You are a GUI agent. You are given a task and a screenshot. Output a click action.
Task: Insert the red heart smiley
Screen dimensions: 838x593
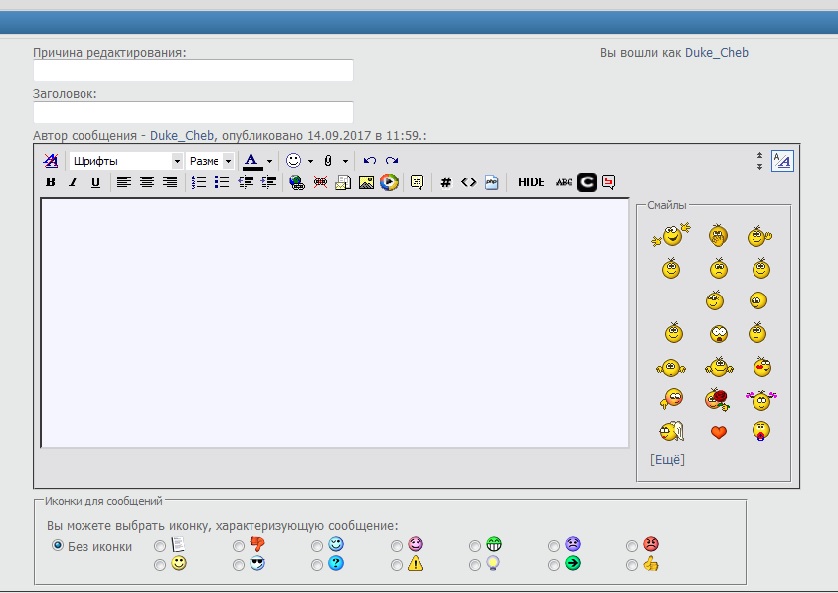(718, 432)
